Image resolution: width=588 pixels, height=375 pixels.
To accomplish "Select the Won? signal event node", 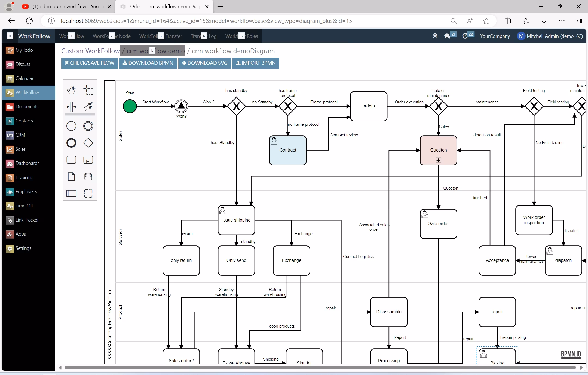I will (181, 106).
